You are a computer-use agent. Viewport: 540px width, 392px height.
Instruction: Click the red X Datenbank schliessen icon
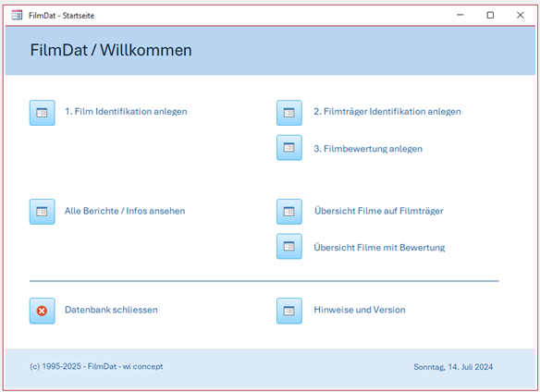42,311
